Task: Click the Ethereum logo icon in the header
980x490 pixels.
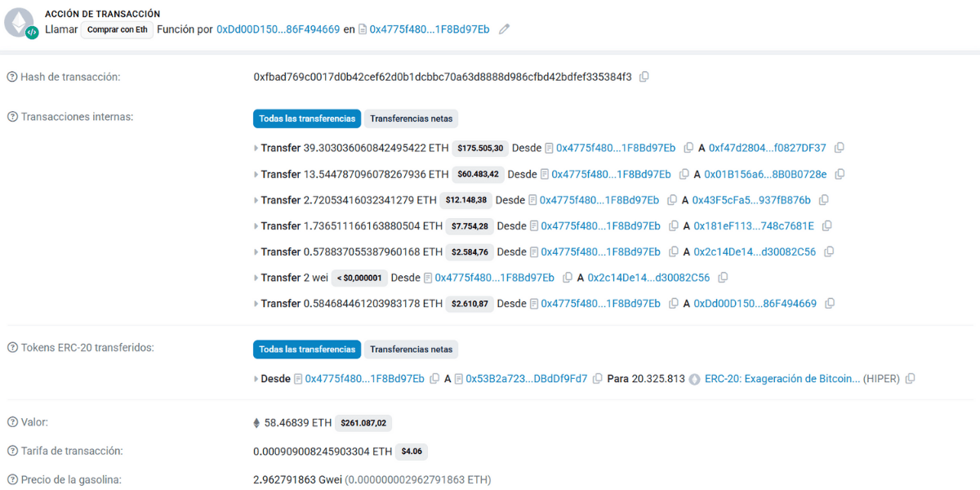Action: tap(19, 22)
